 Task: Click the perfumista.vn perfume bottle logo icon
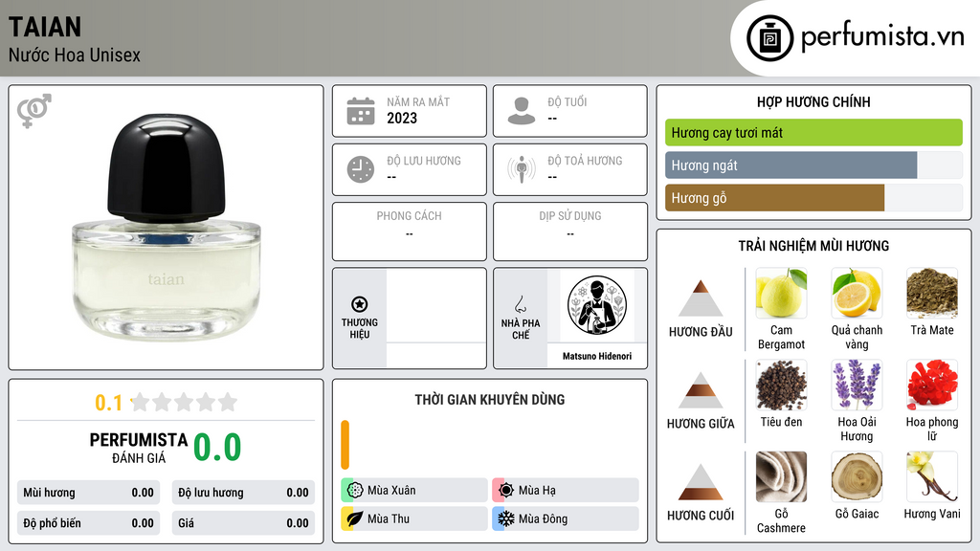pyautogui.click(x=769, y=38)
